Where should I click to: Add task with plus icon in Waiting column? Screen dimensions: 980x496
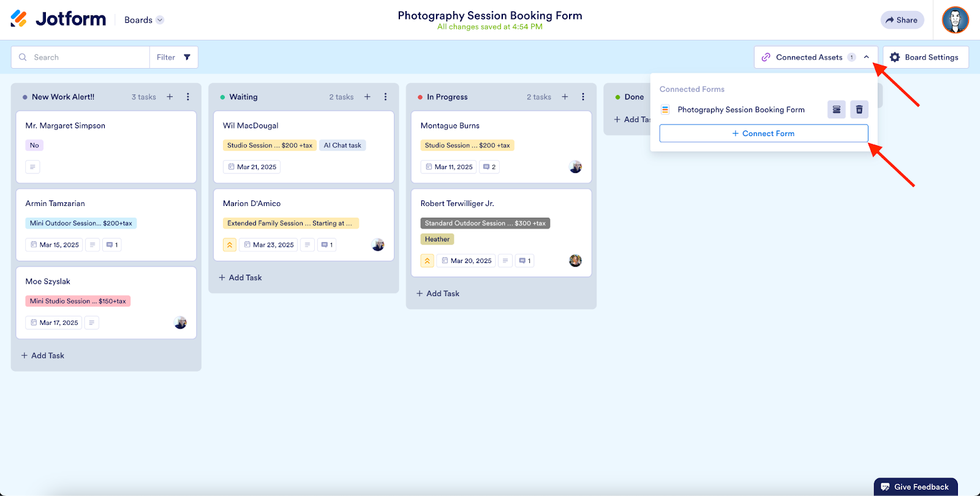[367, 97]
